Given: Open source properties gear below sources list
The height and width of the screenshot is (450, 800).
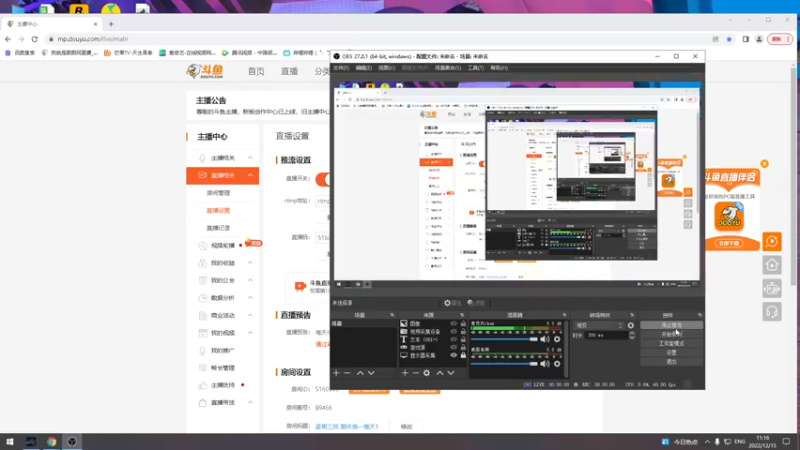Looking at the screenshot, I should (427, 373).
